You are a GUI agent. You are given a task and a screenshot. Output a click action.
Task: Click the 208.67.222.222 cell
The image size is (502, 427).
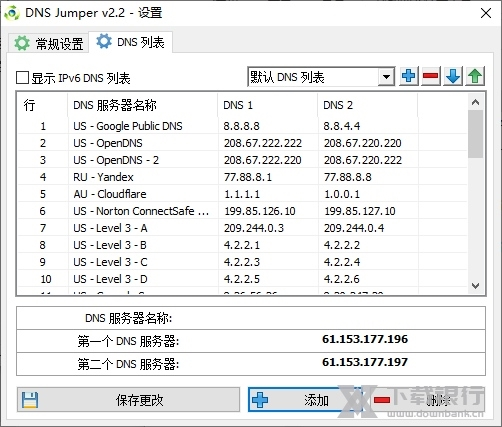[263, 143]
